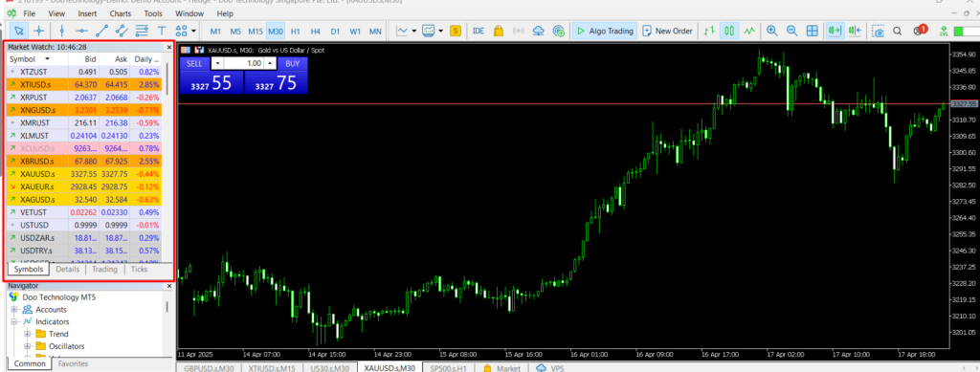Take a chart screenshot with camera icon
This screenshot has width=980, height=372.
(880, 31)
